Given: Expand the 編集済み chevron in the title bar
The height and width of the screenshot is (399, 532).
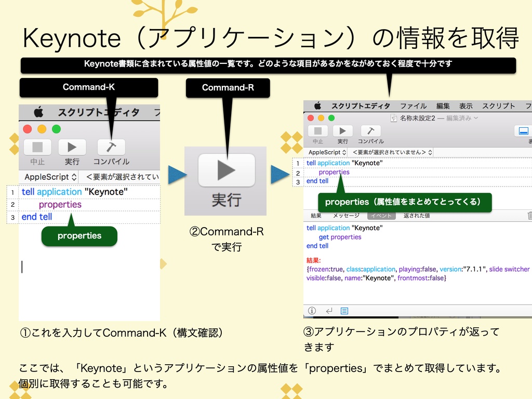Looking at the screenshot, I should click(476, 117).
